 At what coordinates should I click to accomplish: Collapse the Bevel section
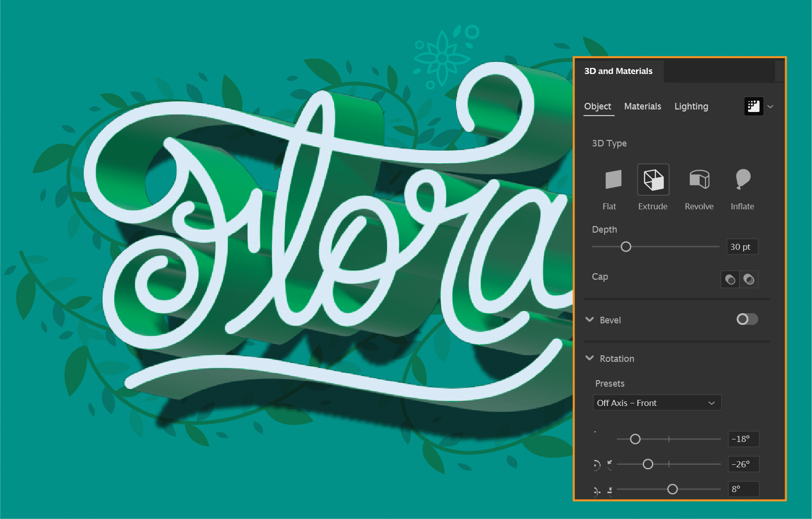coord(589,320)
